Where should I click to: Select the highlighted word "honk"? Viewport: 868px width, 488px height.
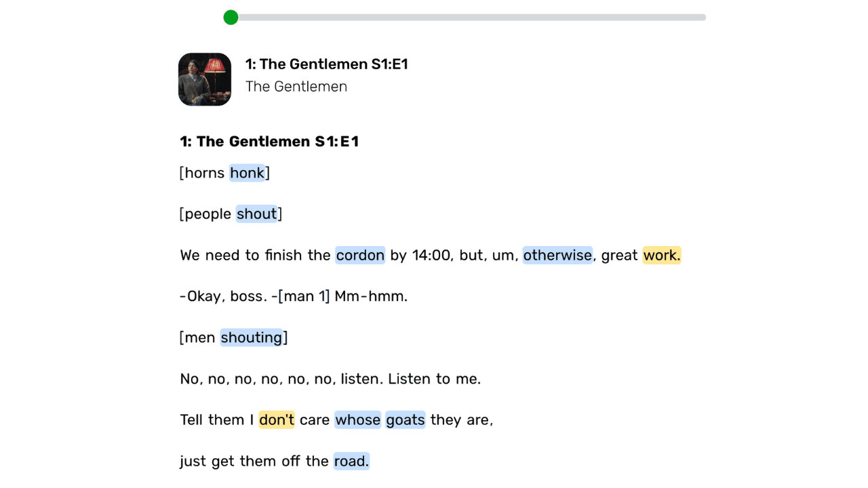(x=247, y=173)
